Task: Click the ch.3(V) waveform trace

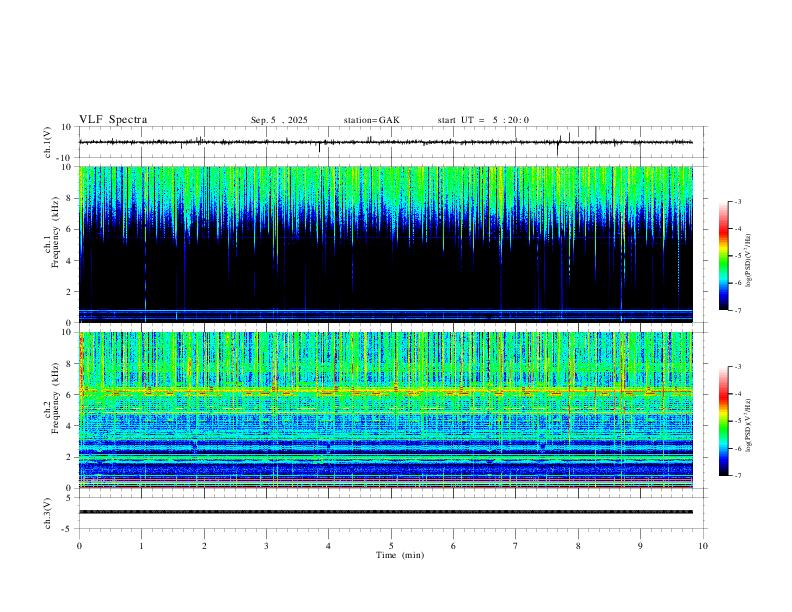Action: pos(386,512)
